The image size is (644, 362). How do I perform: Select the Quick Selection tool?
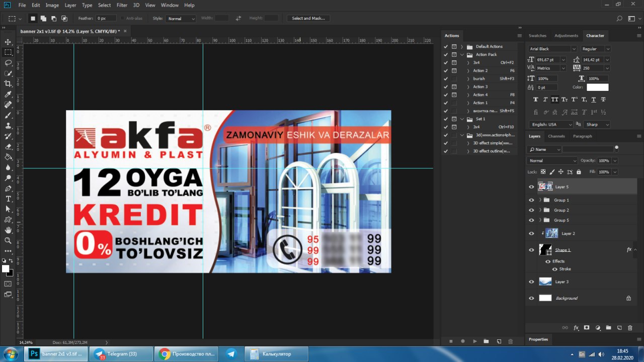click(x=8, y=73)
